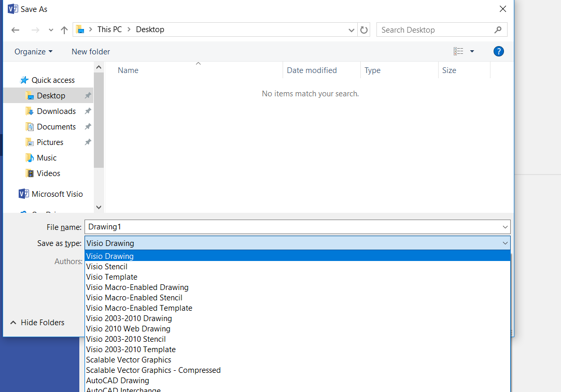Viewport: 561px width, 392px height.
Task: Sort by Size column
Action: pyautogui.click(x=449, y=70)
